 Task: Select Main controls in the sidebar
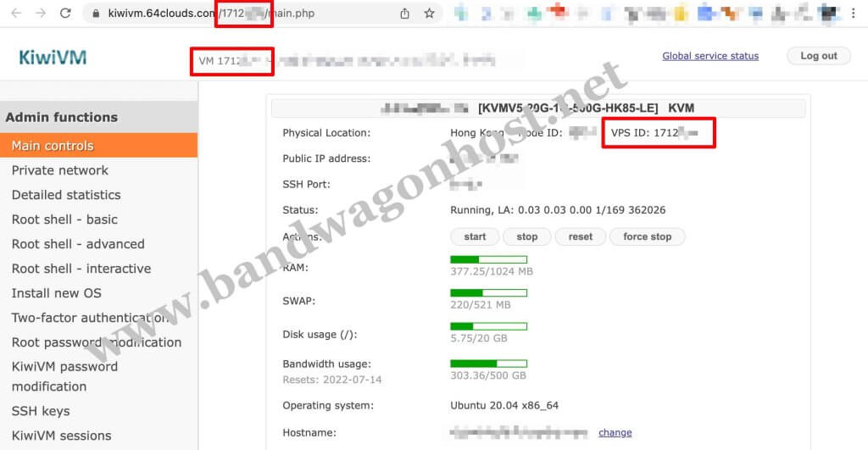coord(98,146)
